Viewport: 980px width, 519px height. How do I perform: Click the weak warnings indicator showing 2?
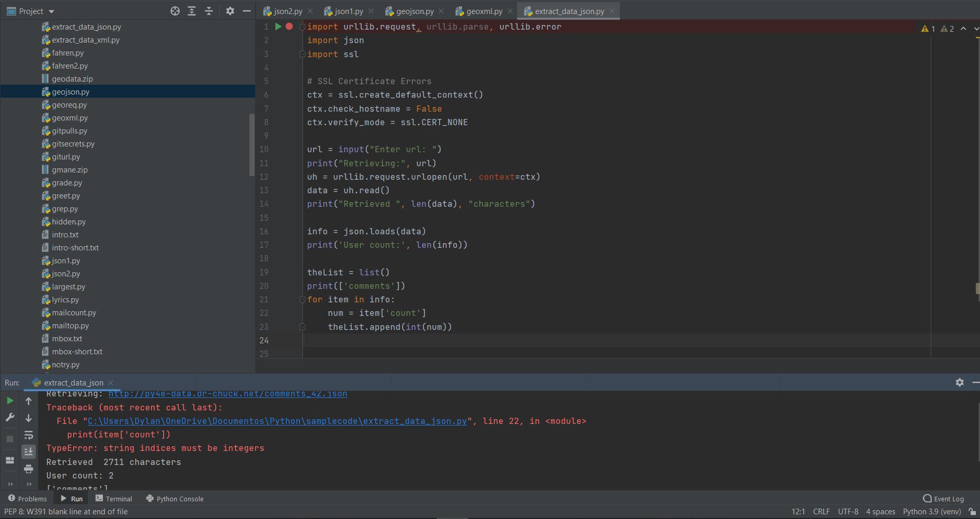tap(947, 29)
